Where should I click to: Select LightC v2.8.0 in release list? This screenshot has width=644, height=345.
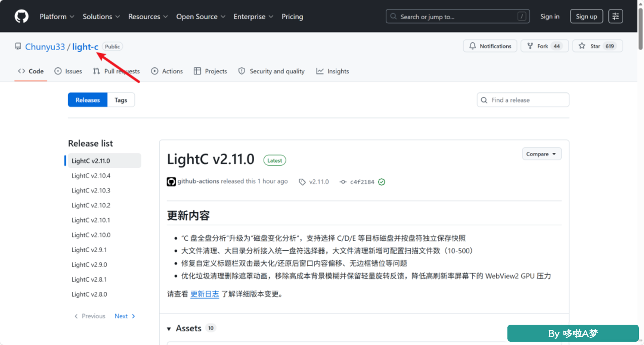89,294
